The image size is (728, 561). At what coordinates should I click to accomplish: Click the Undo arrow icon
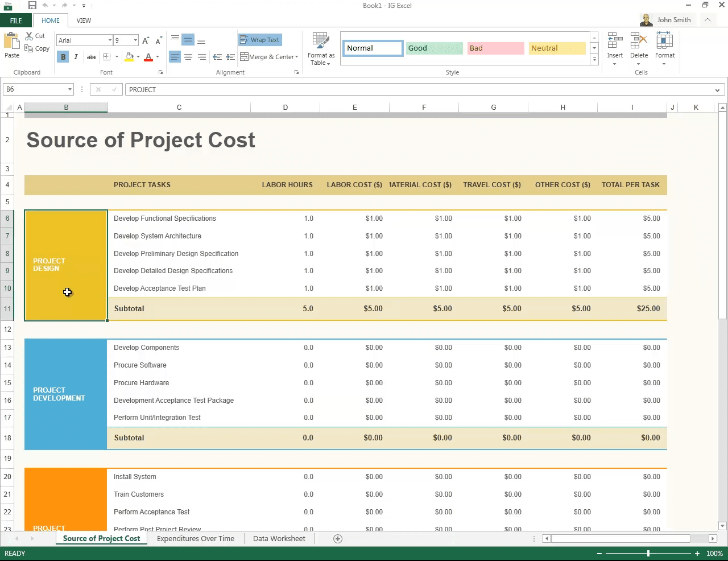pyautogui.click(x=45, y=6)
